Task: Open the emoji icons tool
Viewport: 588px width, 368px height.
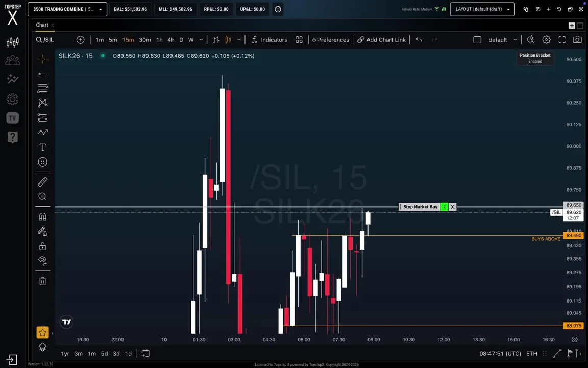Action: click(x=43, y=162)
